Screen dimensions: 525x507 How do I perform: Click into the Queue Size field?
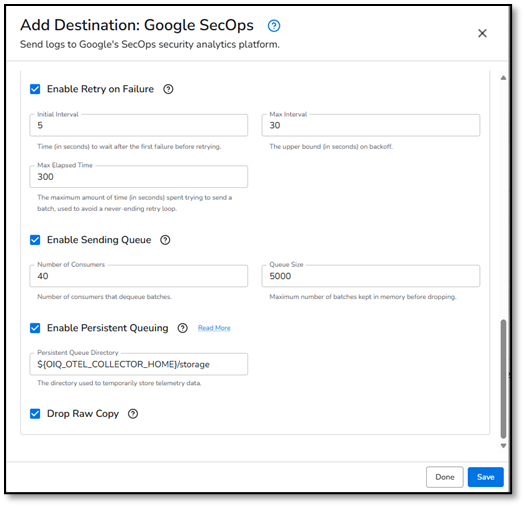click(371, 276)
